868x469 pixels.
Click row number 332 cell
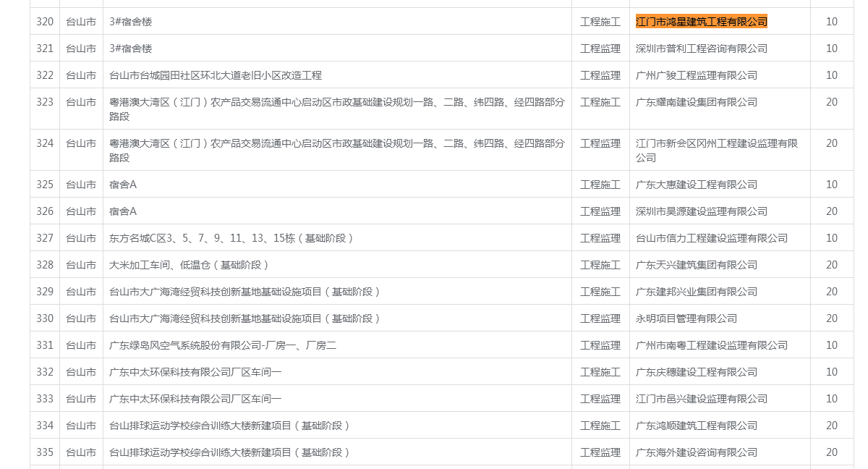[x=45, y=372]
